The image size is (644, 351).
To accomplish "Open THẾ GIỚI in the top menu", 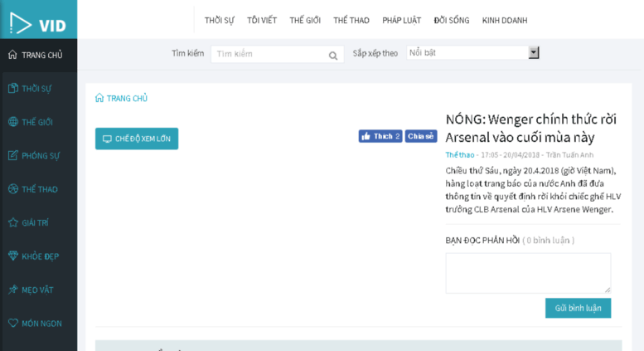I will pyautogui.click(x=305, y=21).
